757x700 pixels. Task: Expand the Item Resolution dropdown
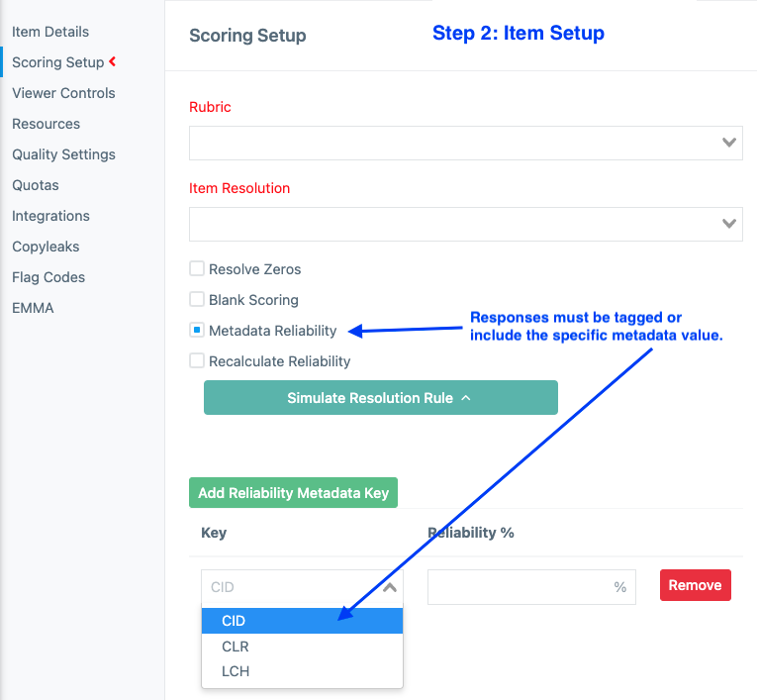click(465, 224)
